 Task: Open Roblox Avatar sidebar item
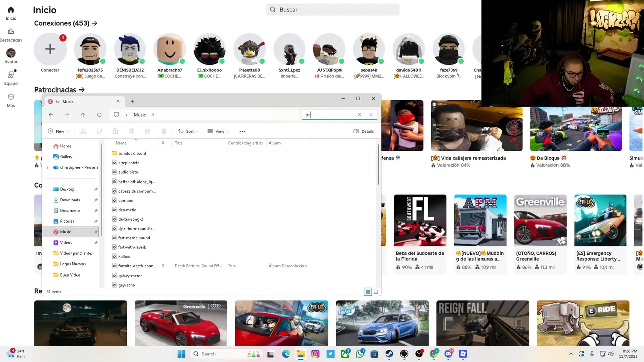[11, 56]
